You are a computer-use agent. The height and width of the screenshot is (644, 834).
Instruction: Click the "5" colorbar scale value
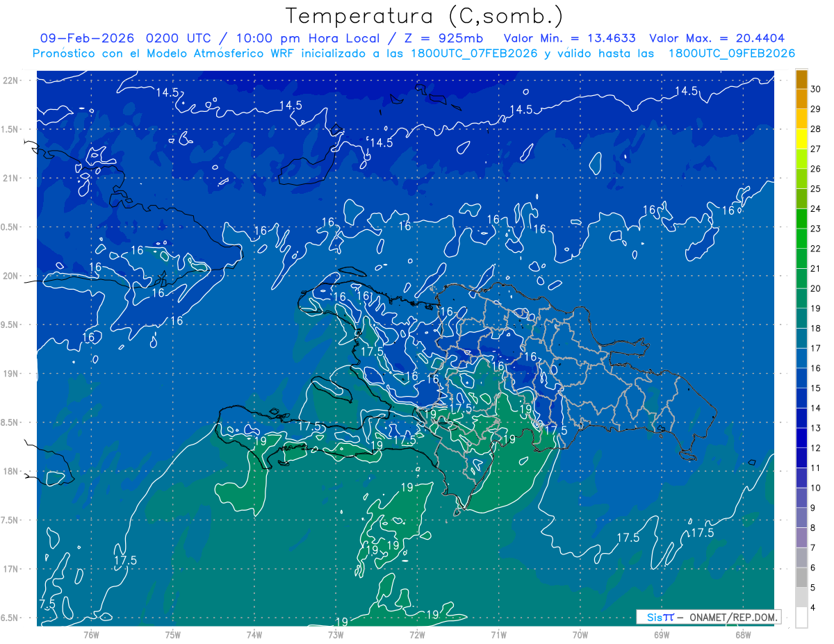[813, 588]
